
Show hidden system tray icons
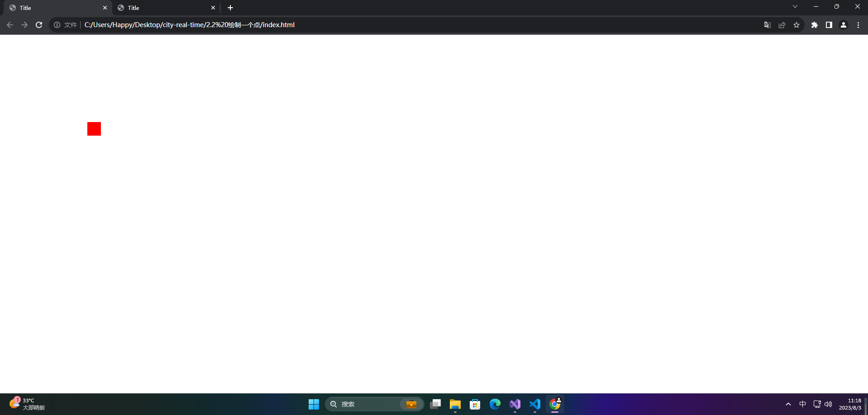788,404
